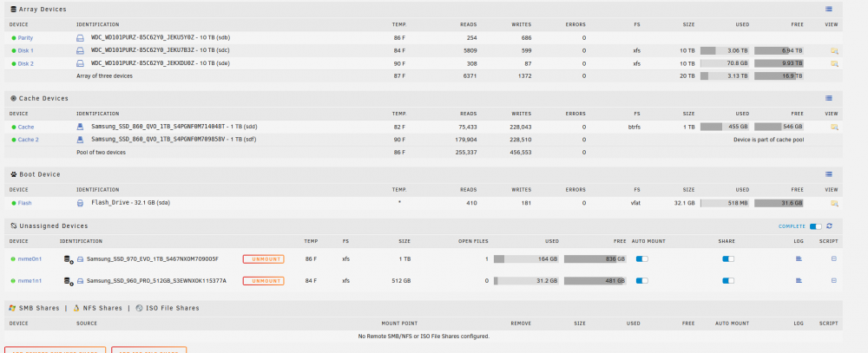Open the nvme0n1 device link
This screenshot has width=868, height=353.
30,259
